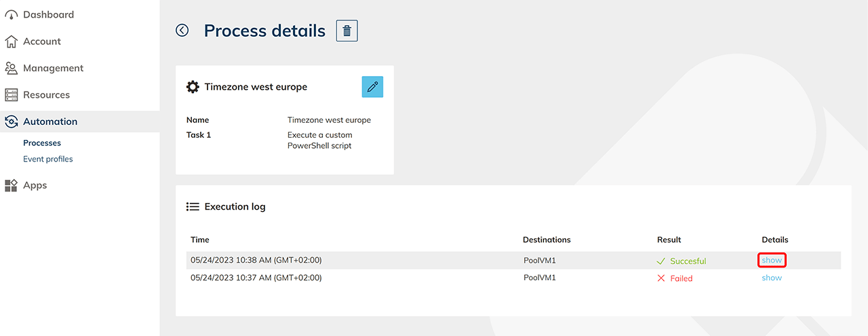Select PoolVM1 destination in the 10:38 row
This screenshot has width=868, height=336.
click(540, 260)
